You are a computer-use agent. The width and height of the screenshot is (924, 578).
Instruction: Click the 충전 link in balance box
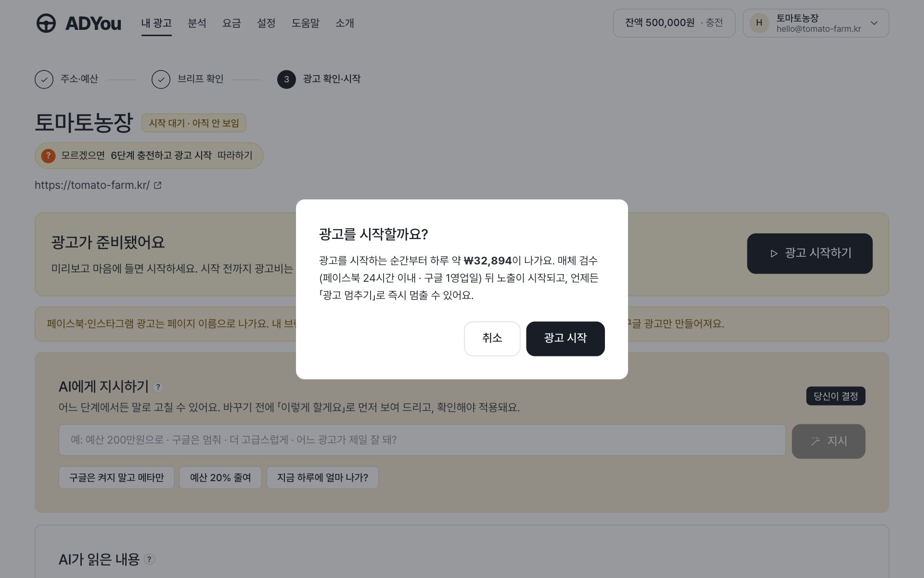click(714, 23)
